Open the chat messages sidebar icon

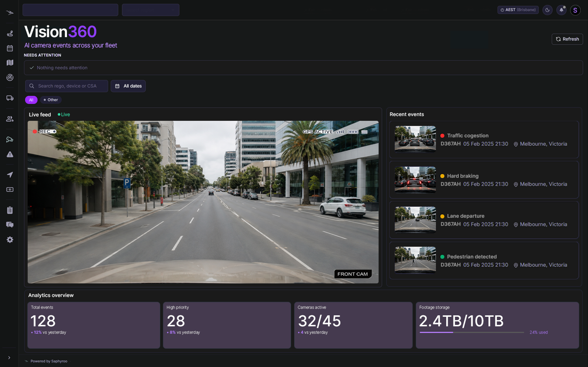pos(10,225)
